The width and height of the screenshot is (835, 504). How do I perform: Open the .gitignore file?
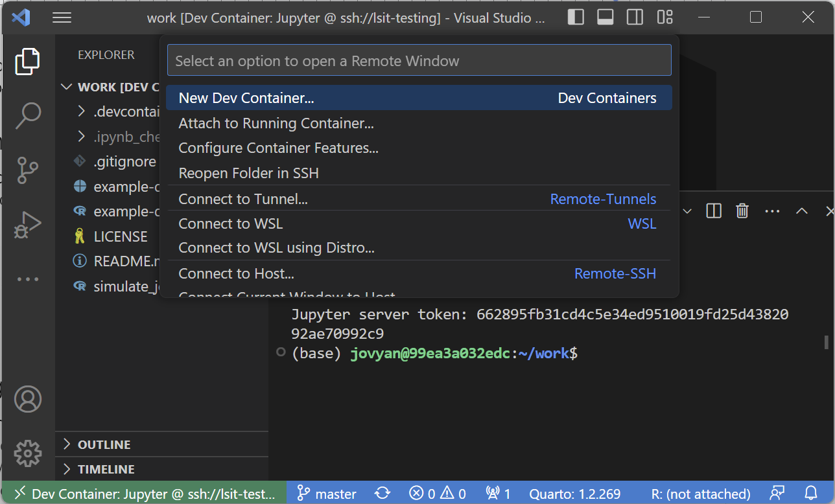pos(115,161)
